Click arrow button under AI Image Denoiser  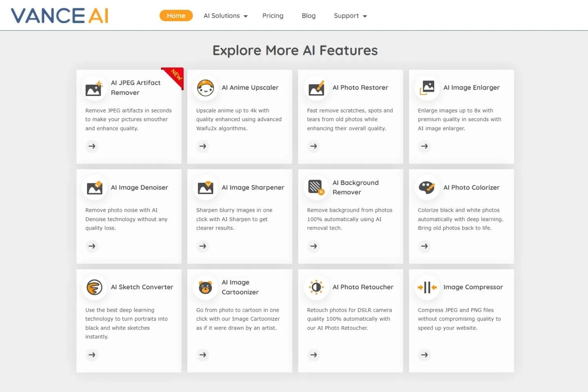tap(92, 246)
